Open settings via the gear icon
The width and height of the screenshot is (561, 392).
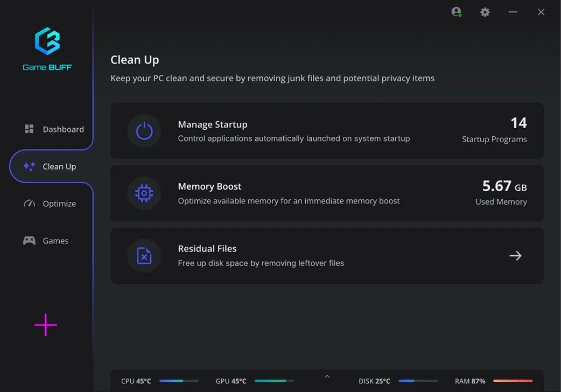pos(485,12)
